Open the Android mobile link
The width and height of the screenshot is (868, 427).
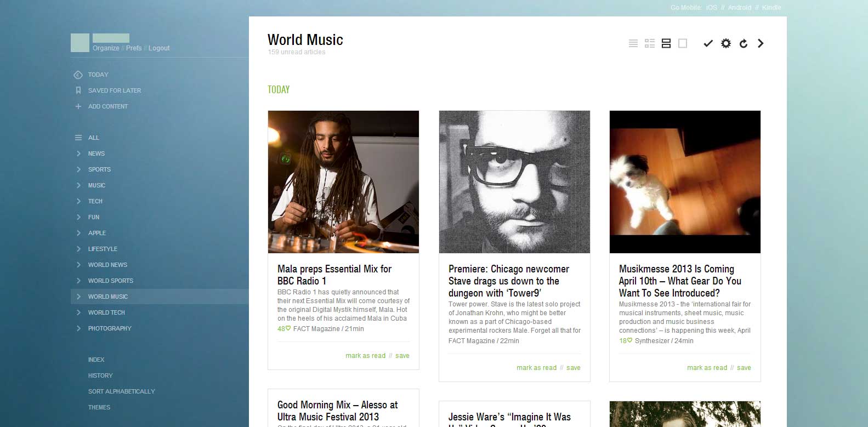click(740, 8)
